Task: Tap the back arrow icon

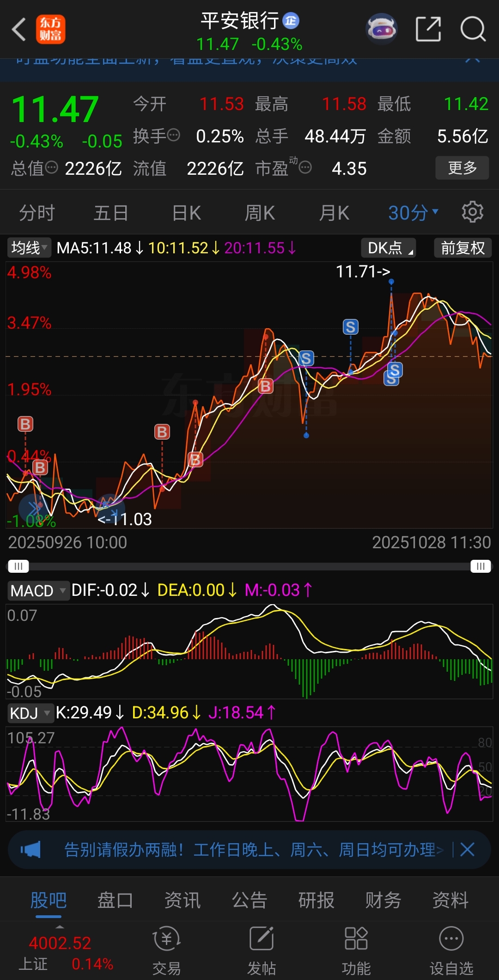Action: pos(18,30)
